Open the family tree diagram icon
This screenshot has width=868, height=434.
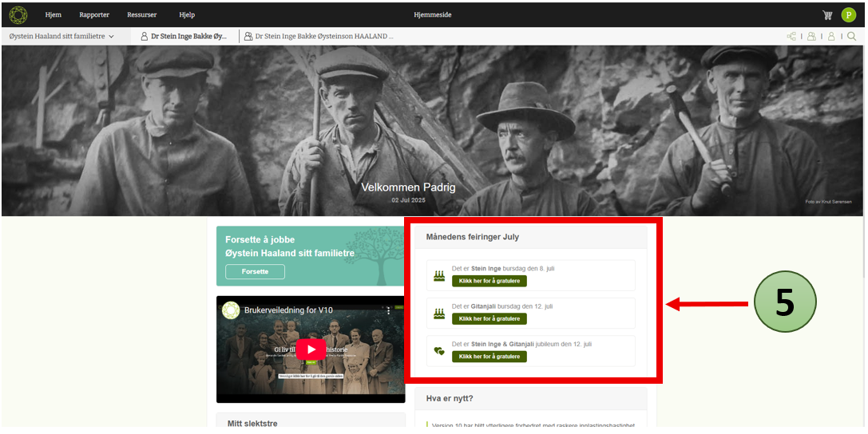coord(791,37)
